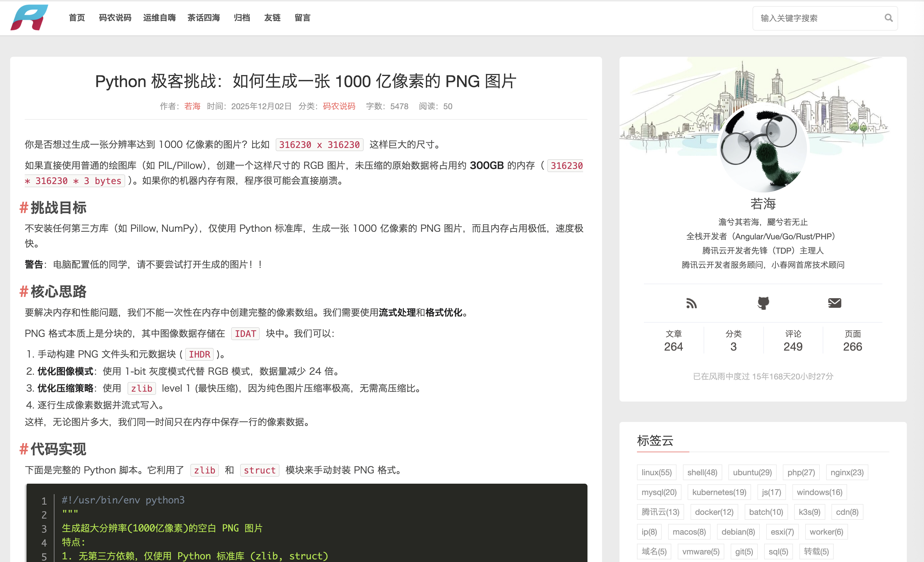Image resolution: width=924 pixels, height=562 pixels.
Task: Click the email envelope icon
Action: pyautogui.click(x=834, y=303)
